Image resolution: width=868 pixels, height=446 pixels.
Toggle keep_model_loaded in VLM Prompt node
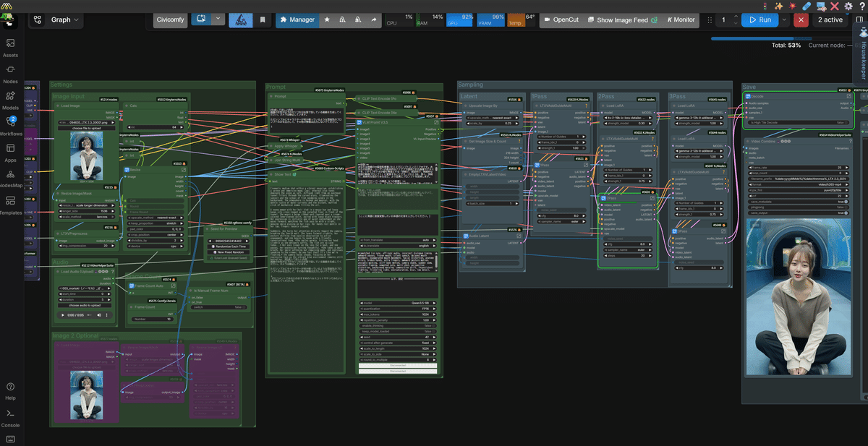point(398,331)
